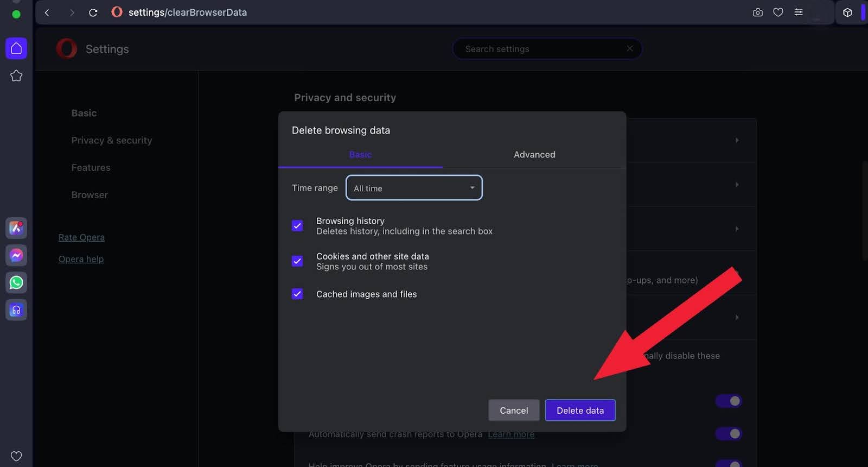
Task: Open Messenger from the sidebar
Action: coord(16,255)
